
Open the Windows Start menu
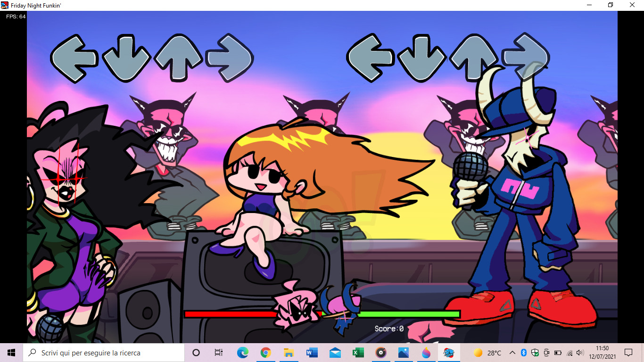point(11,353)
